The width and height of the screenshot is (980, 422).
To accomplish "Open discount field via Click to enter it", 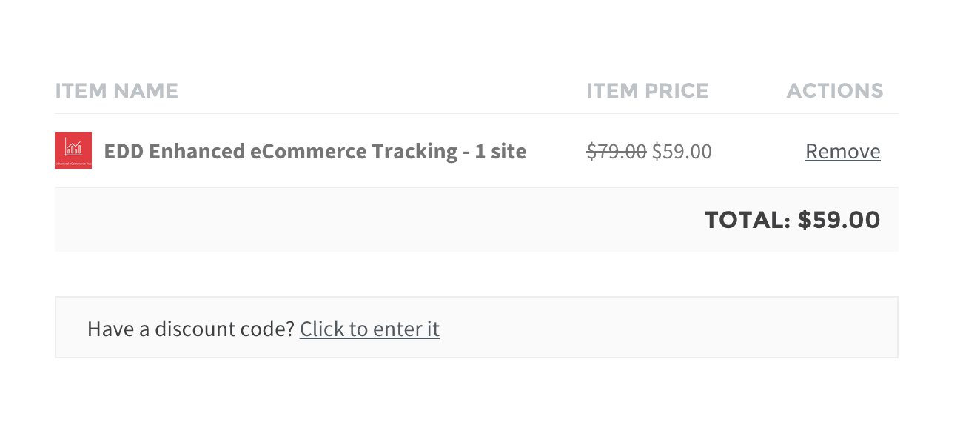I will pos(369,329).
